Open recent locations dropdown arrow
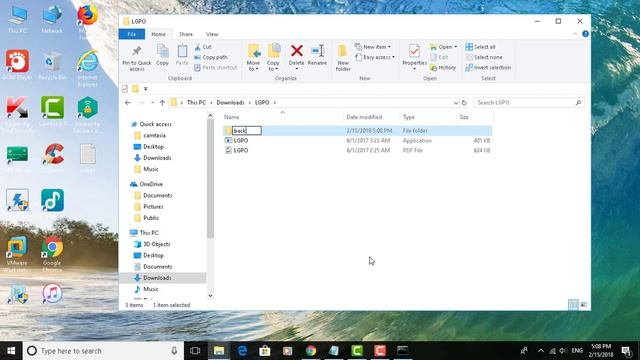The height and width of the screenshot is (360, 640). (x=152, y=102)
